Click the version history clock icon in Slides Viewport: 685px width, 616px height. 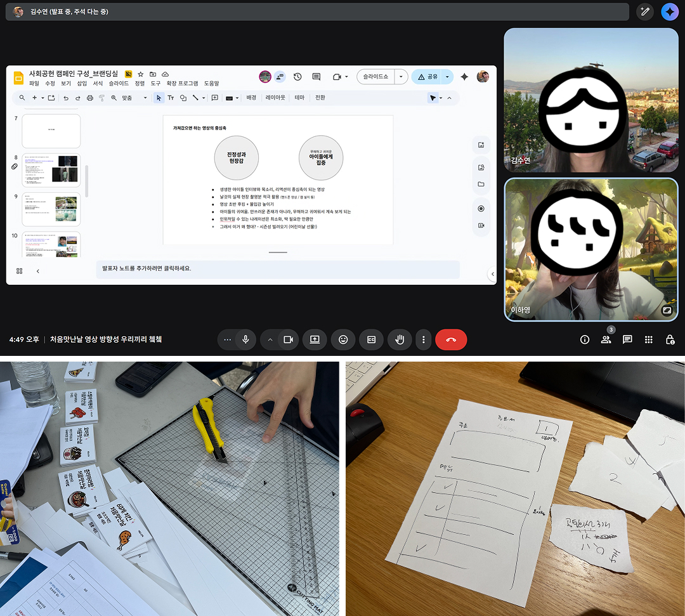(297, 77)
